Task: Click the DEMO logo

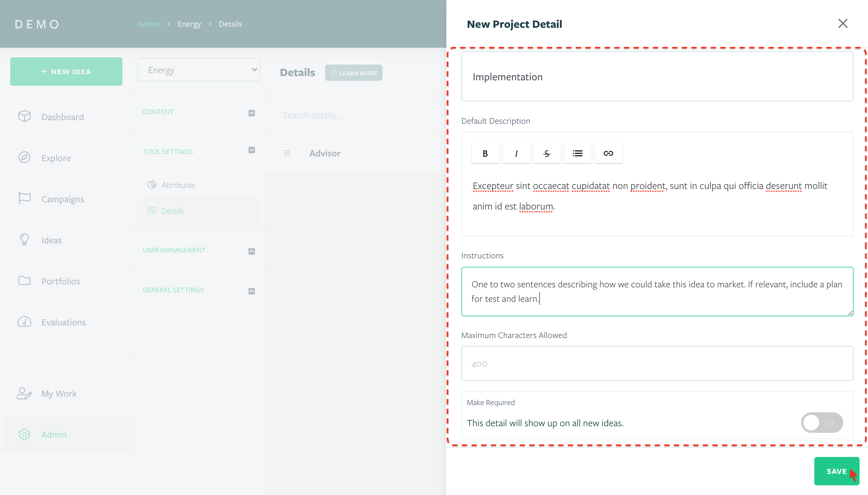Action: point(37,24)
